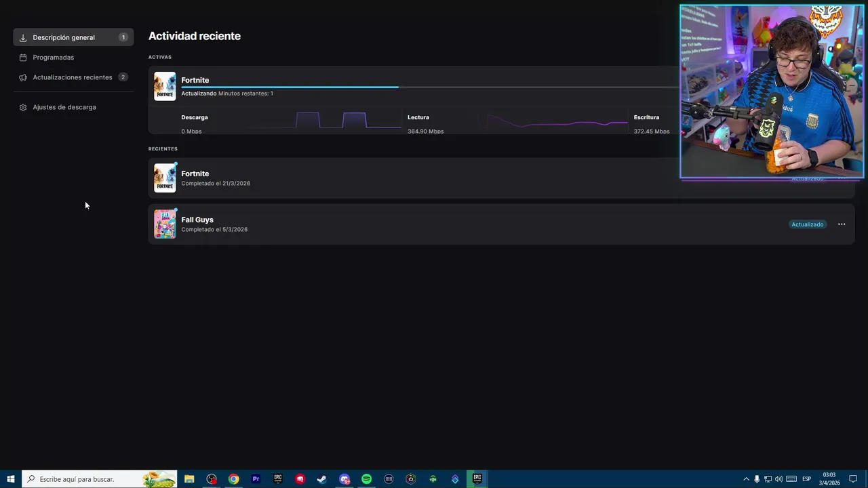Screen dimensions: 868x488
Task: Click the Fall Guys title text
Action: click(197, 220)
